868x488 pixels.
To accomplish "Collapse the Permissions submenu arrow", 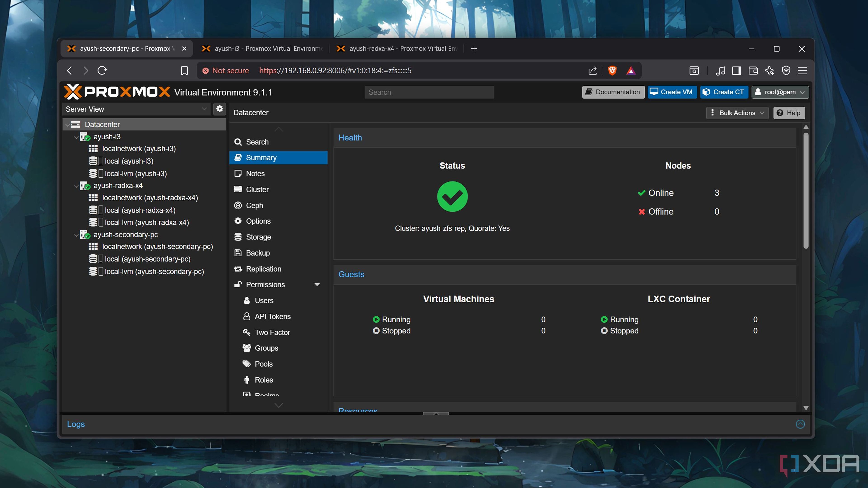I will tap(317, 285).
